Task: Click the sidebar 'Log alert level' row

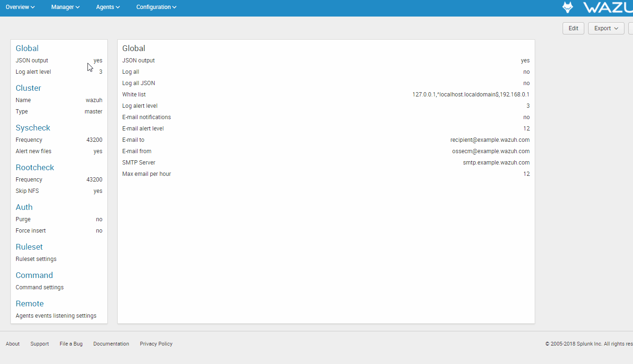Action: (59, 72)
